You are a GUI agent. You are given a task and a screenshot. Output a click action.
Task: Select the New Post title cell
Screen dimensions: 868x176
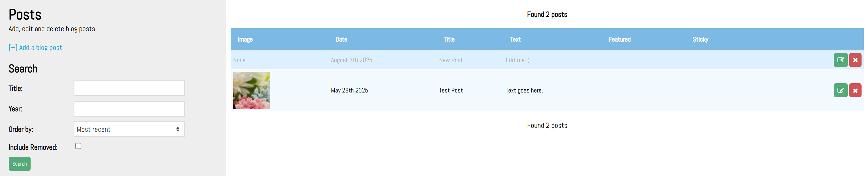[451, 60]
